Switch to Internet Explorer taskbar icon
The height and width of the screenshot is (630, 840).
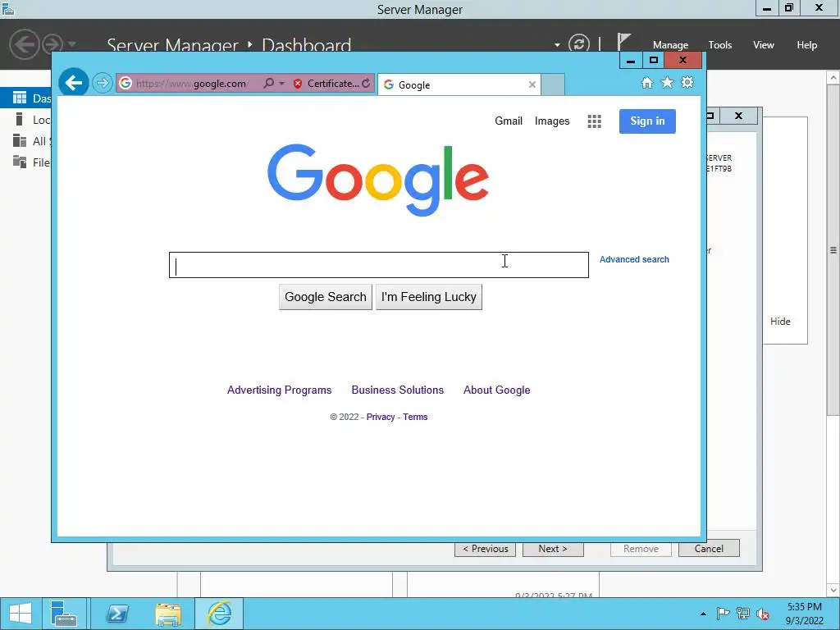[219, 614]
